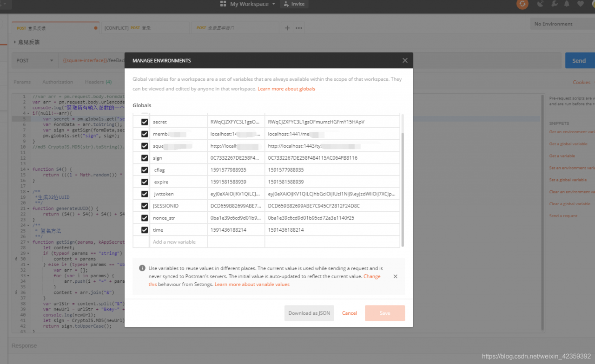Click the Download as JSON button
The width and height of the screenshot is (595, 364).
[x=309, y=313]
